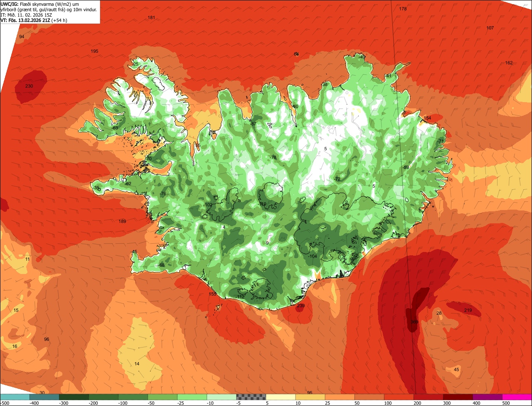
Task: Click the legend swatch between -200 and -100
Action: tap(103, 397)
